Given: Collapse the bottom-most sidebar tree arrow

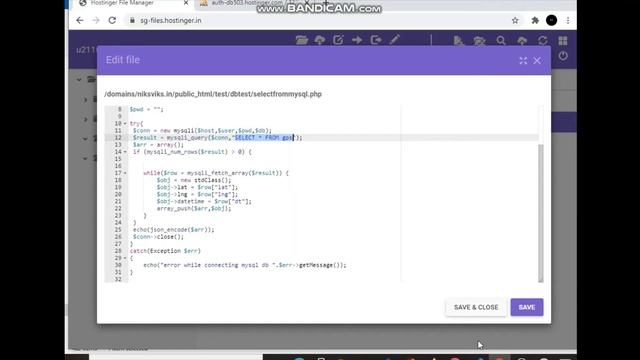Looking at the screenshot, I should [85, 158].
